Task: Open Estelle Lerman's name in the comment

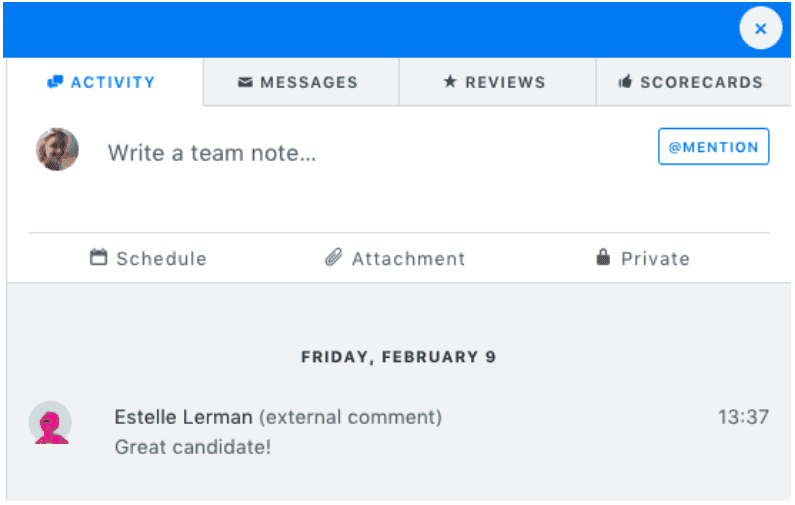Action: [183, 417]
